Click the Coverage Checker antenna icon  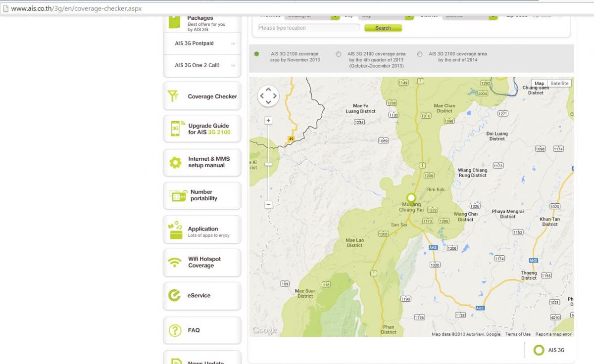coord(173,96)
